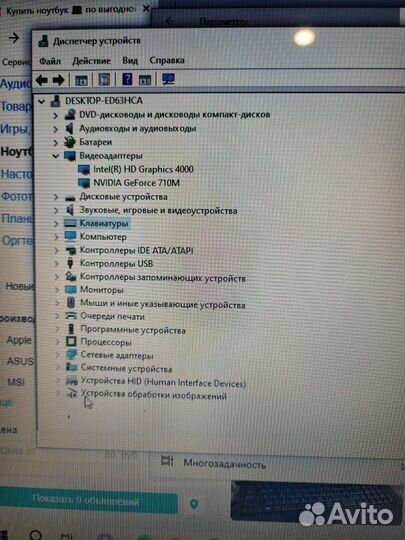Image resolution: width=405 pixels, height=540 pixels.
Task: Select Устройства HID (Human Interface Devices) row
Action: [163, 382]
